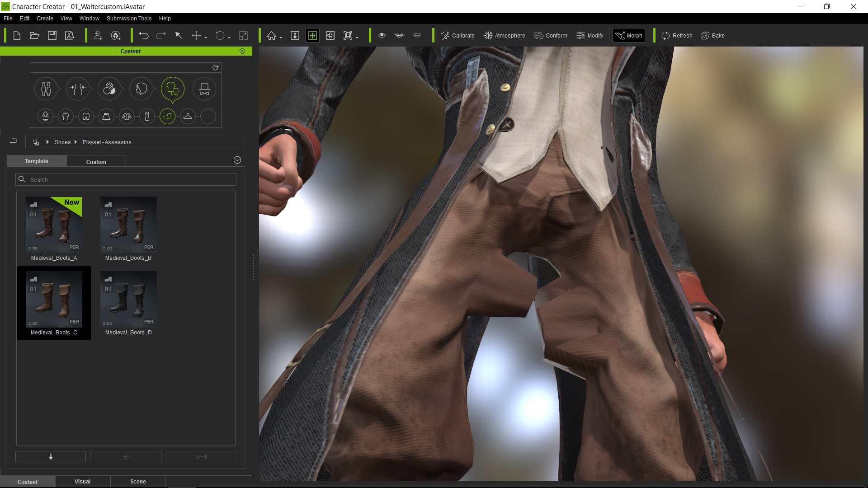This screenshot has height=488, width=868.
Task: Open the Help menu
Action: click(x=165, y=19)
